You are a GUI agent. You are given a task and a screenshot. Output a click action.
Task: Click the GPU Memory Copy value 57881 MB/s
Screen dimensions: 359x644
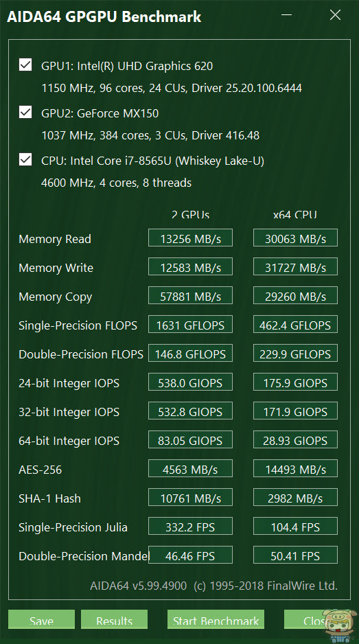coord(191,295)
